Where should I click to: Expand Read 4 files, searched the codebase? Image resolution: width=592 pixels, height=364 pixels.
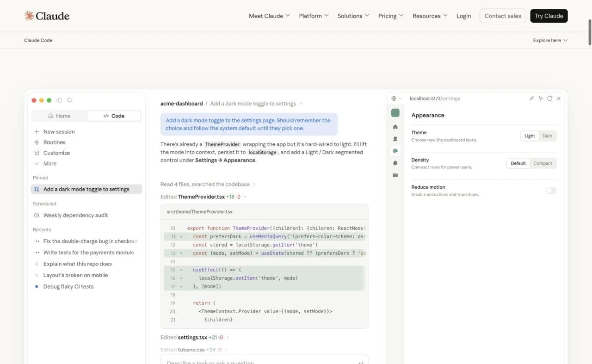click(208, 185)
